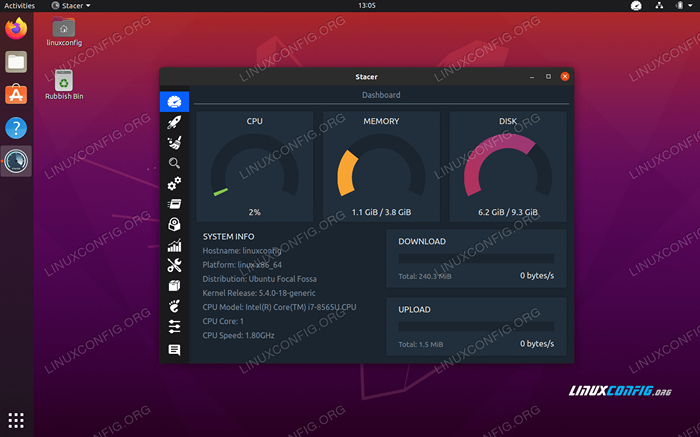Click the 1.1 GiB / 3.8 GiB memory text
This screenshot has height=437, width=700.
pyautogui.click(x=381, y=212)
